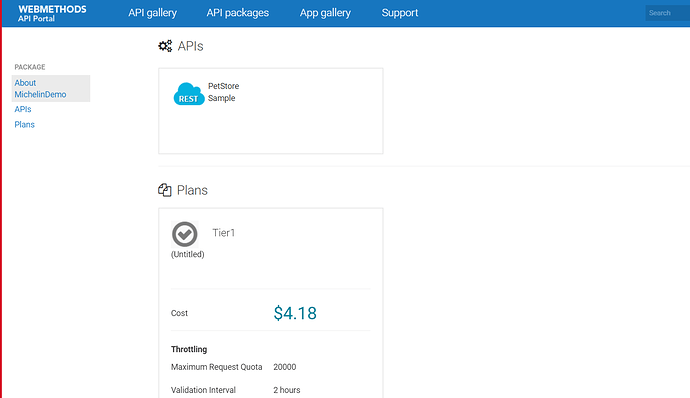This screenshot has width=690, height=398.
Task: Focus the Search input field
Action: click(668, 13)
